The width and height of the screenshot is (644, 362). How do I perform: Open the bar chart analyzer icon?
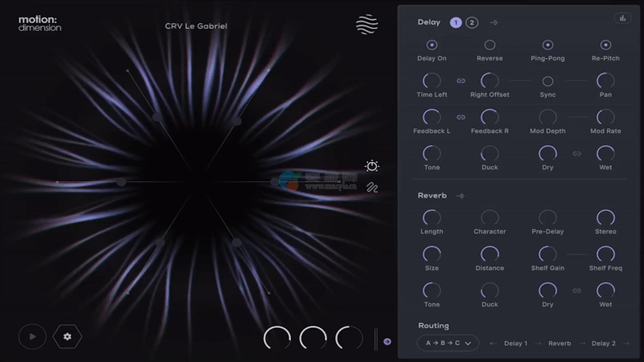pyautogui.click(x=623, y=18)
